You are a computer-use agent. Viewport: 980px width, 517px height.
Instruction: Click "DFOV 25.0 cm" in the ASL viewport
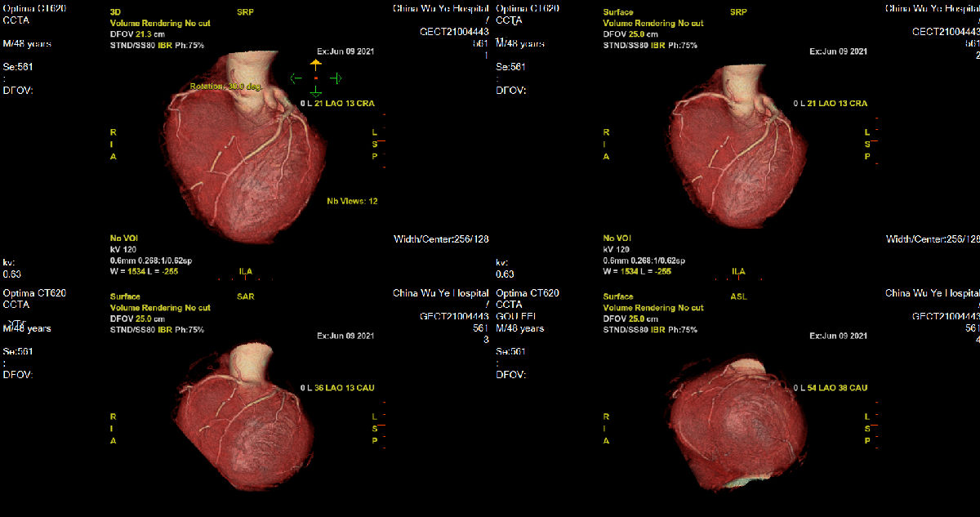[630, 319]
